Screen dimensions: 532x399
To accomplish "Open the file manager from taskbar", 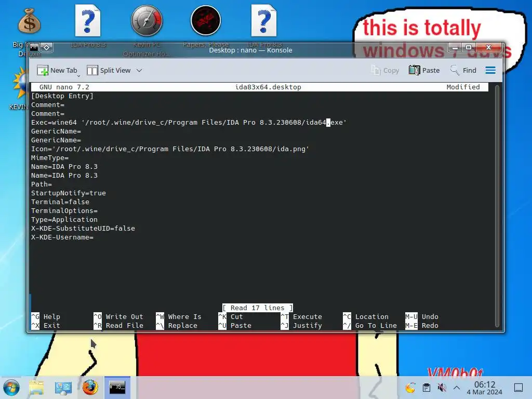I will (x=36, y=388).
